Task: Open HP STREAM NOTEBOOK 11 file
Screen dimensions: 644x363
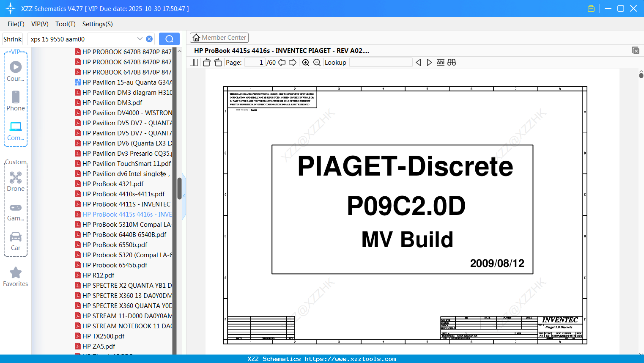Action: pos(123,326)
